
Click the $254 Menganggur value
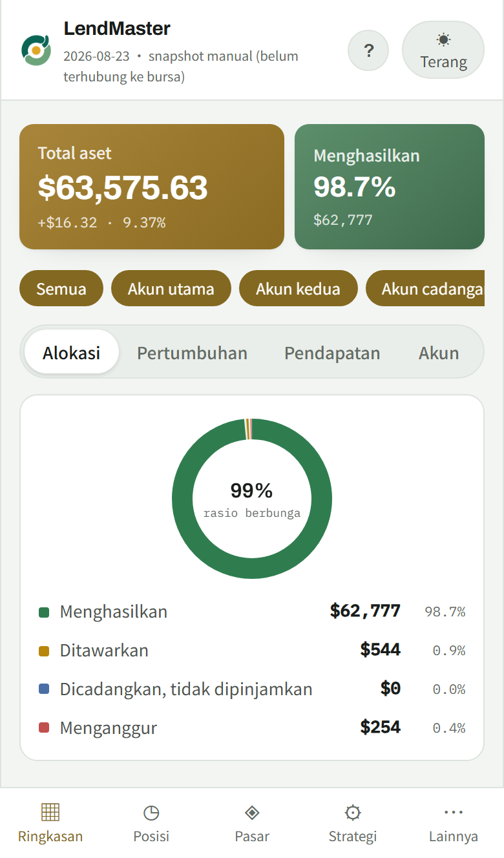381,727
